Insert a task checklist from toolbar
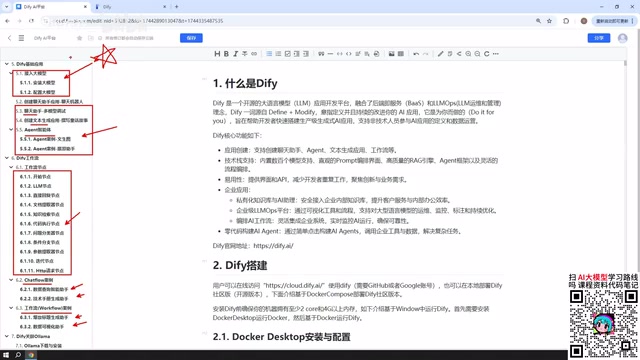640x360 pixels. point(287,54)
